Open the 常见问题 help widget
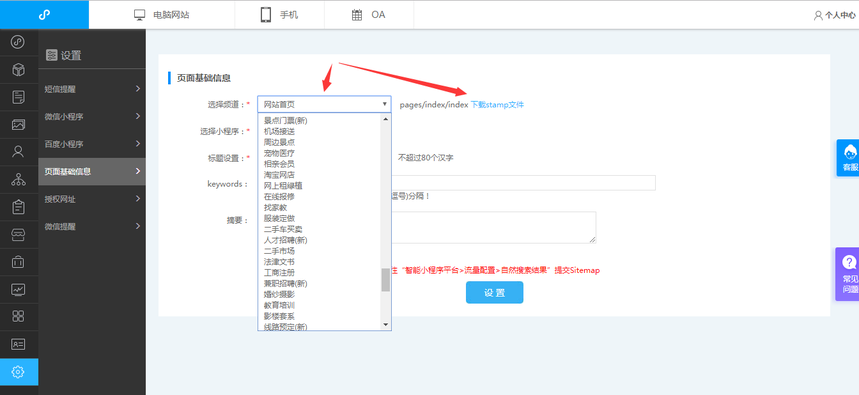Image resolution: width=859 pixels, height=395 pixels. 847,274
